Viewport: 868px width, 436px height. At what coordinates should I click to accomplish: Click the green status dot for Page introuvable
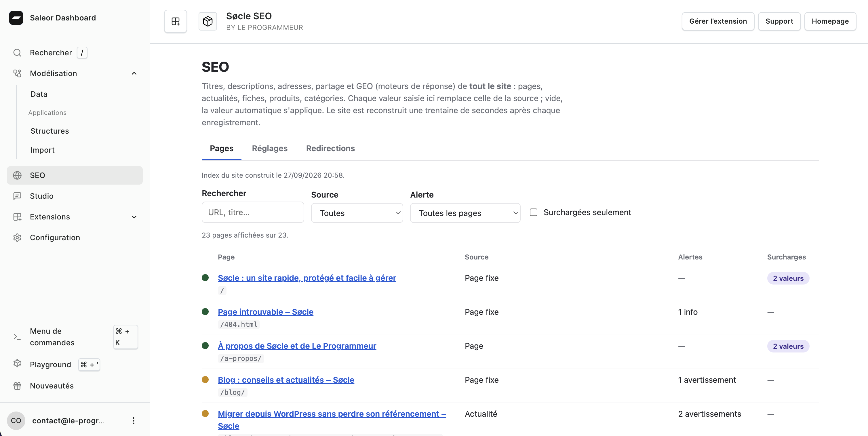205,312
